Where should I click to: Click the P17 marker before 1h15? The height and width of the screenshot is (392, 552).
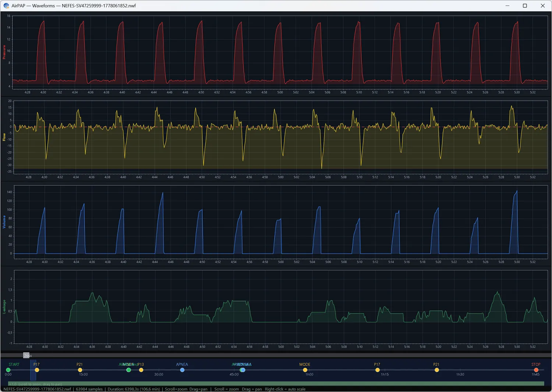[x=377, y=370]
